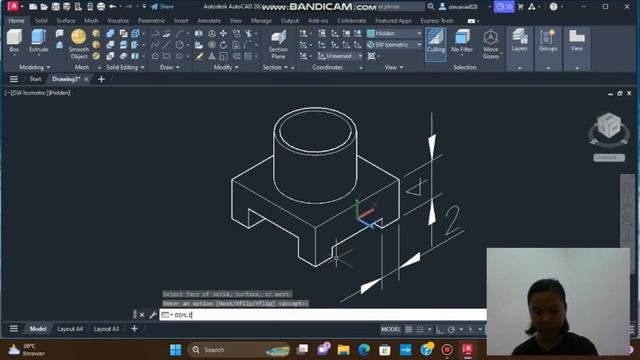Activate the Extrude tool
Screen dimensions: 640x360
[x=38, y=41]
